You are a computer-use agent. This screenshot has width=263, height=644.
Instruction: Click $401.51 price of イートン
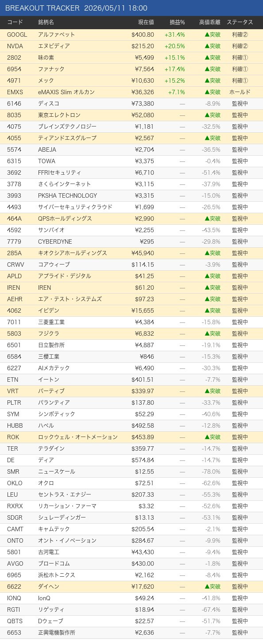click(x=143, y=379)
